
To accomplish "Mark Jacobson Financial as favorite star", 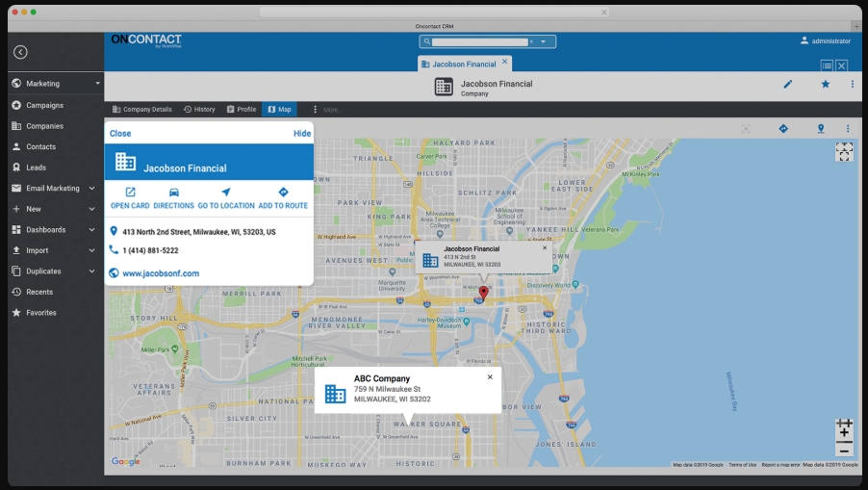I will point(826,84).
